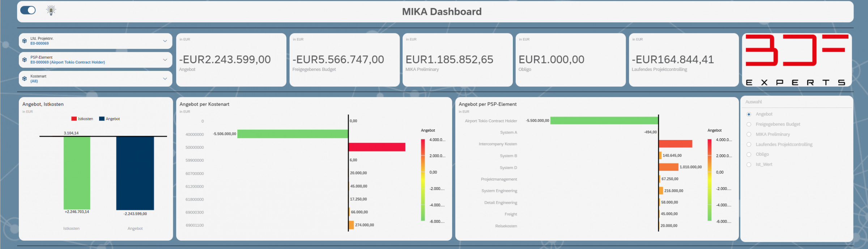Click the filter icon beside Kostenart
The width and height of the screenshot is (868, 249).
[25, 79]
